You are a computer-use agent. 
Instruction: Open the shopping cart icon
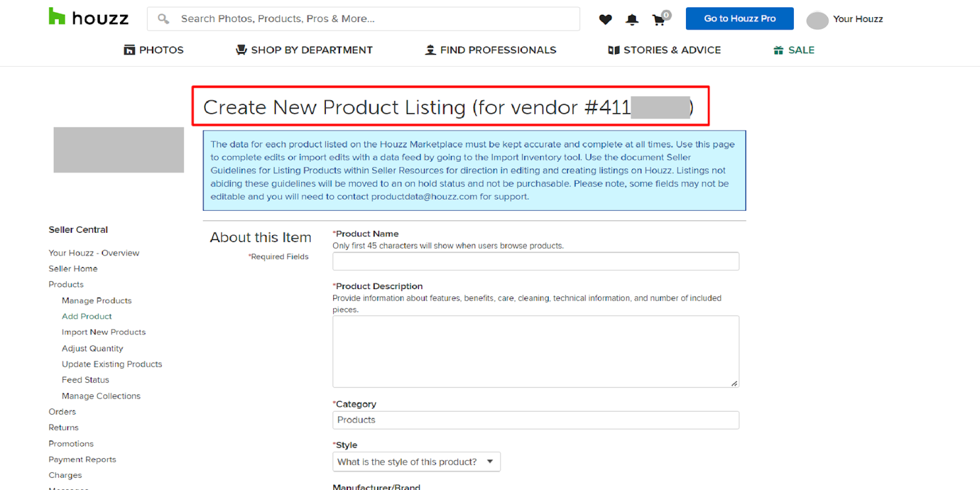point(659,20)
